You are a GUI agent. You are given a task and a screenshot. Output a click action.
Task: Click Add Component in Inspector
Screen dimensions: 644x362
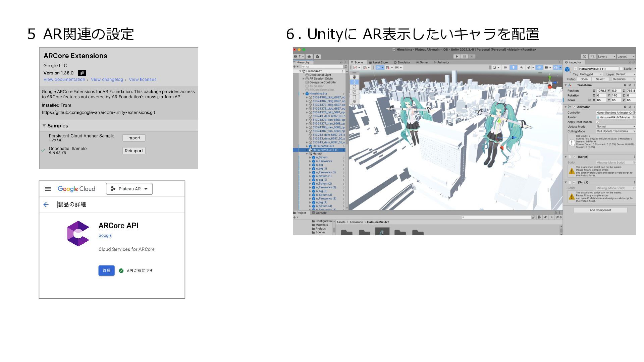coord(600,210)
